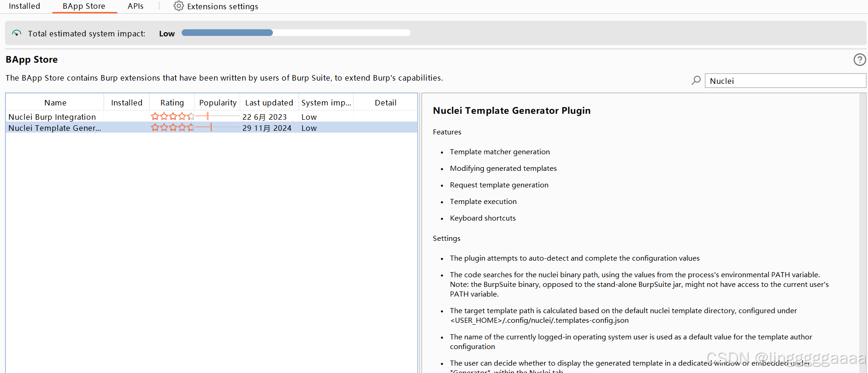Open Extensions settings
Viewport: 868px width, 373px height.
point(216,6)
